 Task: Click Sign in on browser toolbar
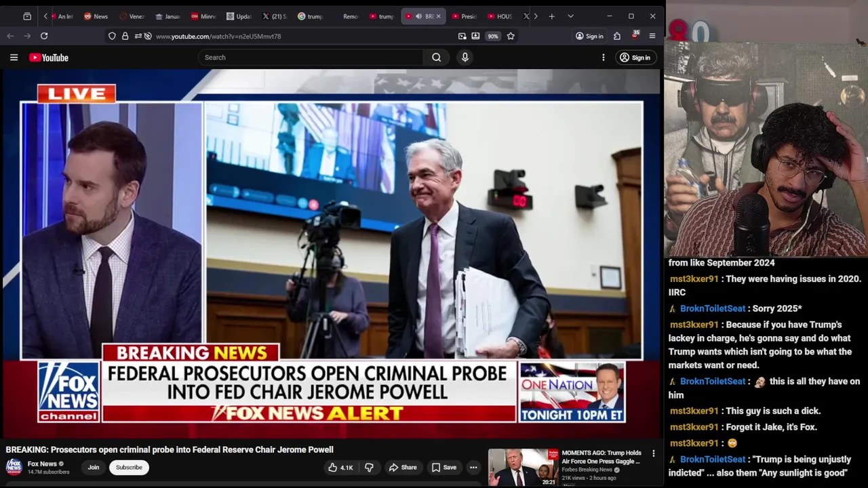589,36
